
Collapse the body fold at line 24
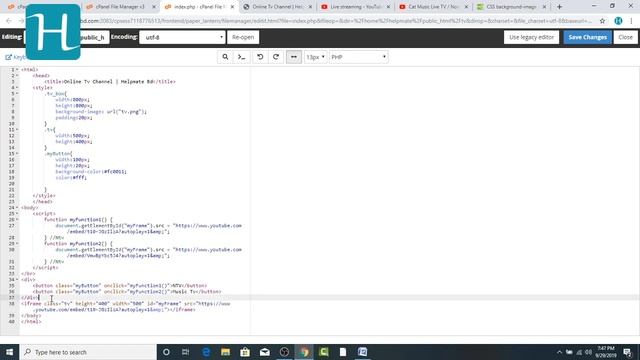click(17, 207)
